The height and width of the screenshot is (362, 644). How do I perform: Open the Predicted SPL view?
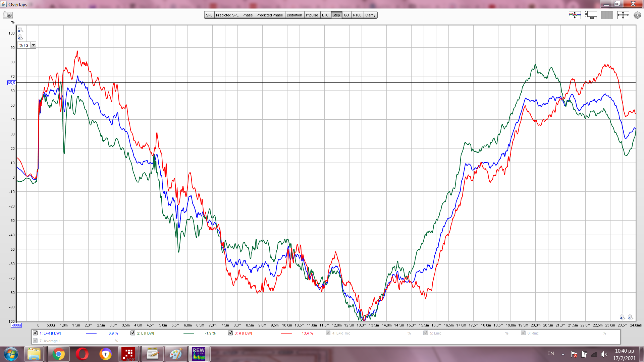(x=227, y=15)
